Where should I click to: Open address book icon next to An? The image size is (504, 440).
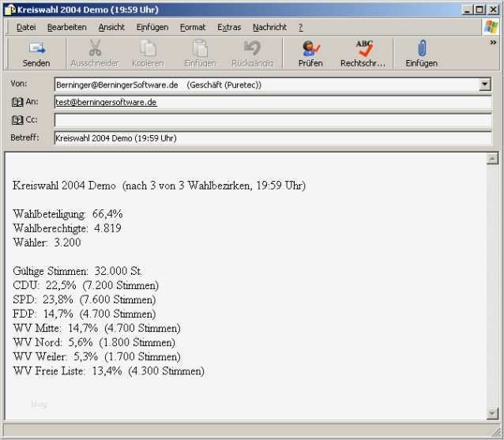17,102
